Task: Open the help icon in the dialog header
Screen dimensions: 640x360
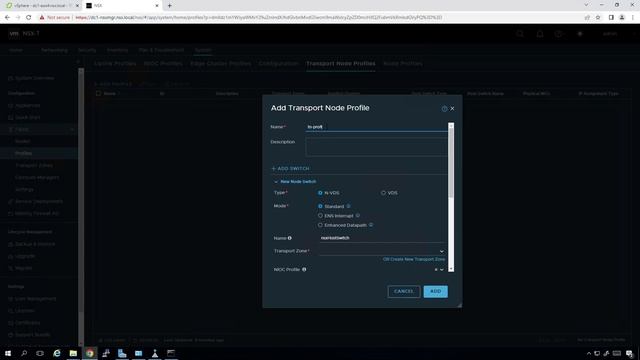Action: pos(444,109)
